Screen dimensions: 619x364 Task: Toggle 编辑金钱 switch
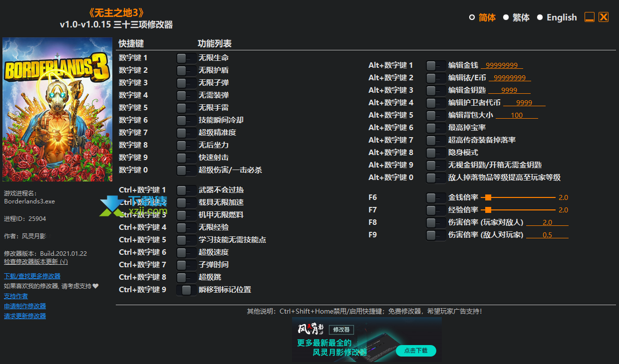click(436, 65)
